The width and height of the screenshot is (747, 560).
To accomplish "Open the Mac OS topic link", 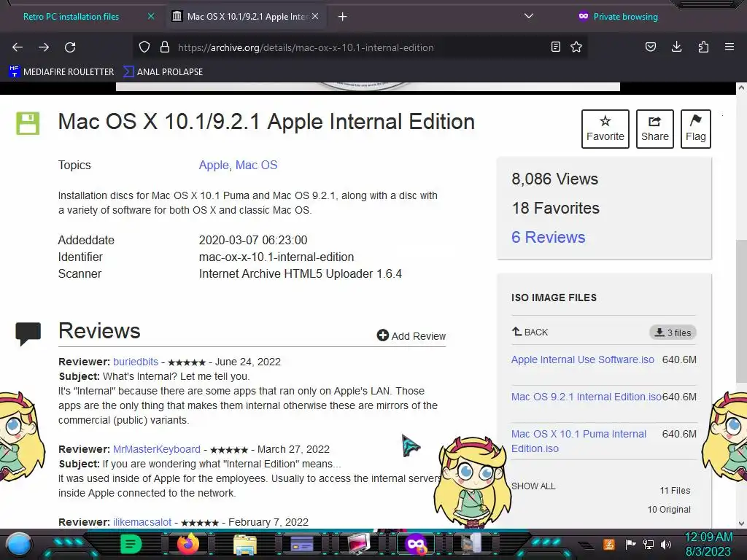I will (256, 166).
